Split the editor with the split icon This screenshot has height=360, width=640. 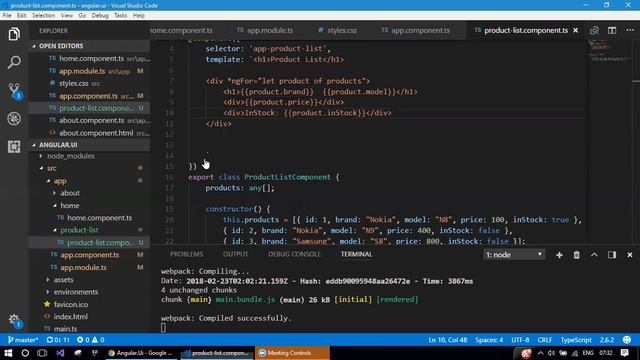(x=612, y=31)
